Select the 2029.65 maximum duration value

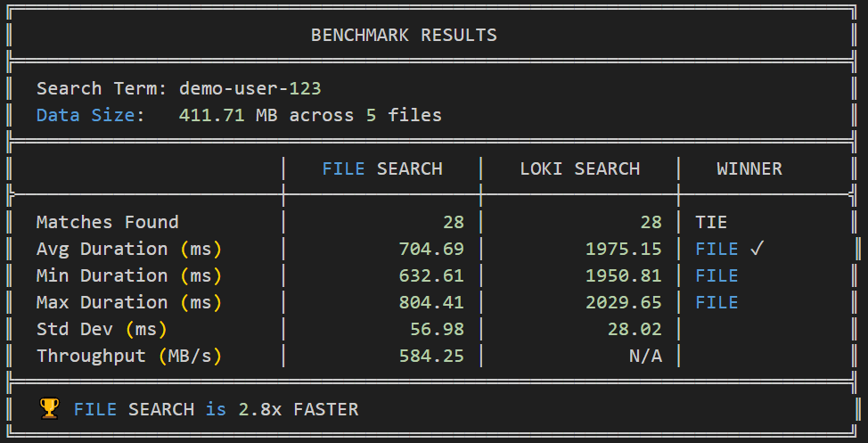[623, 302]
